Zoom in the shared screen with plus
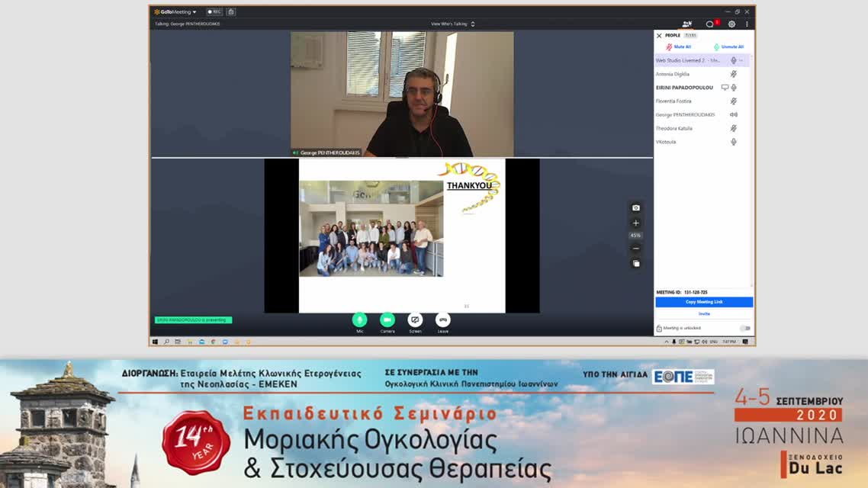Image resolution: width=868 pixels, height=488 pixels. [x=636, y=223]
